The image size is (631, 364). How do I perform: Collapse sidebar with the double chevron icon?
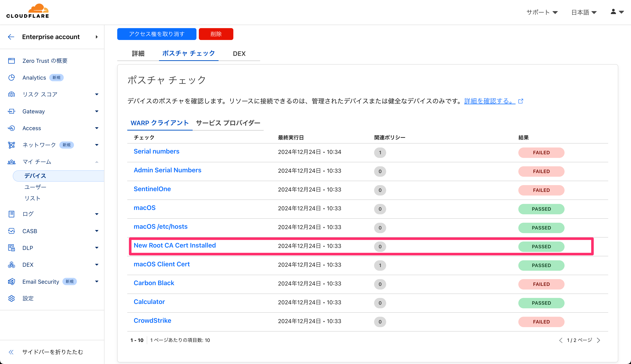(11, 352)
